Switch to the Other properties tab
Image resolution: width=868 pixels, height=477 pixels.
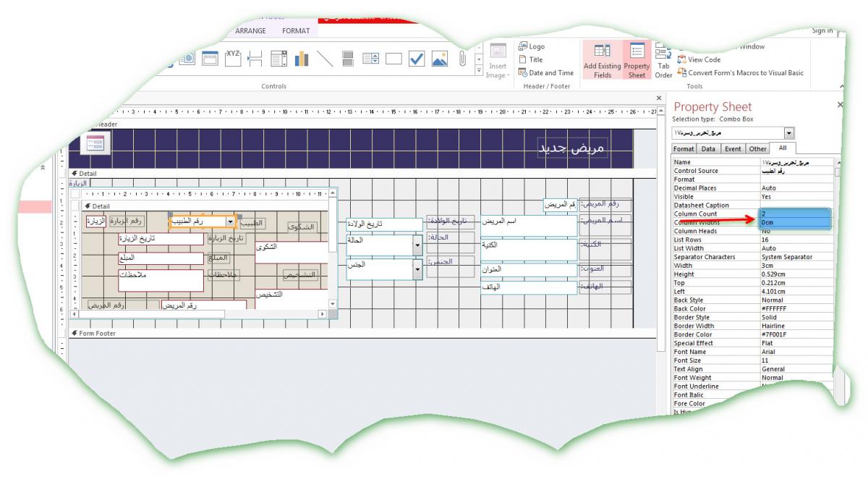[x=757, y=148]
